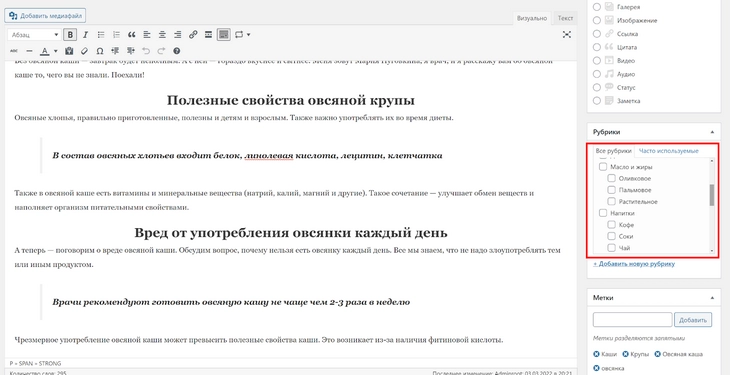Check the Соки category
Image resolution: width=730 pixels, height=375 pixels.
[612, 236]
